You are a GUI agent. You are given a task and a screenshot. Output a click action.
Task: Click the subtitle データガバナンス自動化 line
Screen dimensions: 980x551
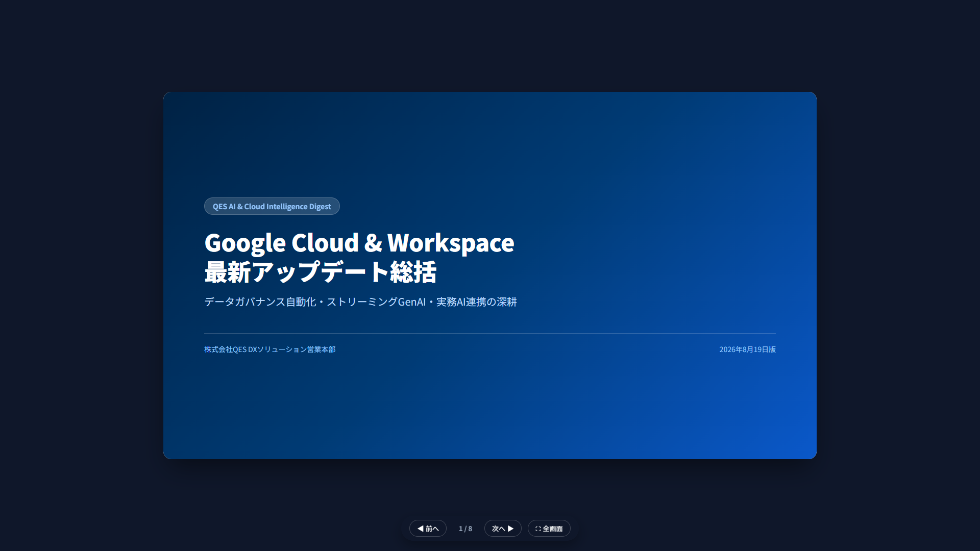pyautogui.click(x=360, y=302)
